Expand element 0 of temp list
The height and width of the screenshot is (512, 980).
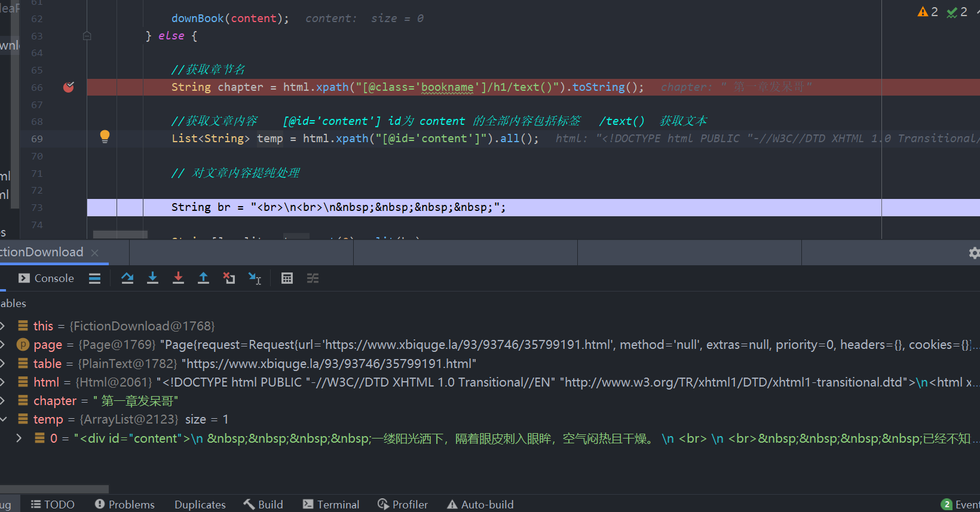tap(19, 439)
